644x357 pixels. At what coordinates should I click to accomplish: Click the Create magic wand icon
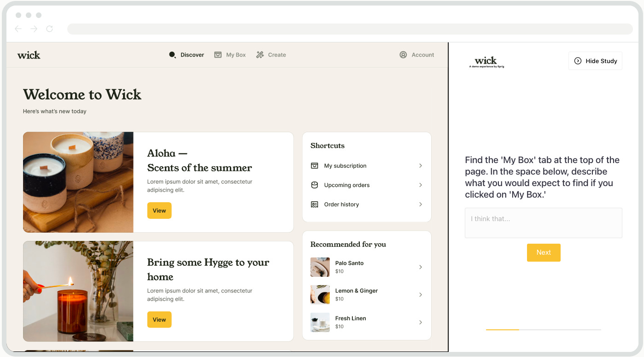[260, 55]
